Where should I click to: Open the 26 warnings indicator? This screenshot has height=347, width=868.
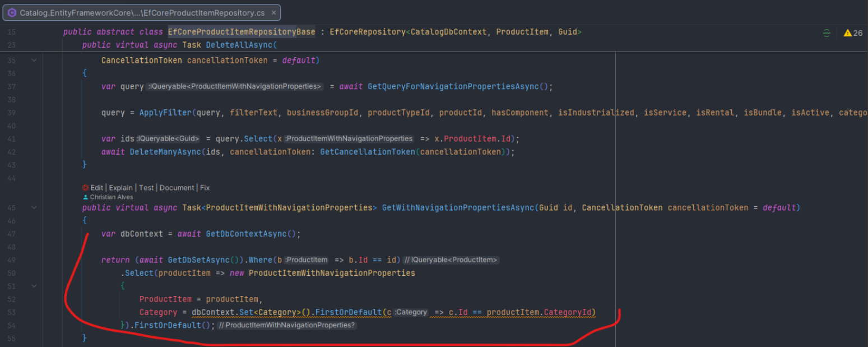point(853,33)
